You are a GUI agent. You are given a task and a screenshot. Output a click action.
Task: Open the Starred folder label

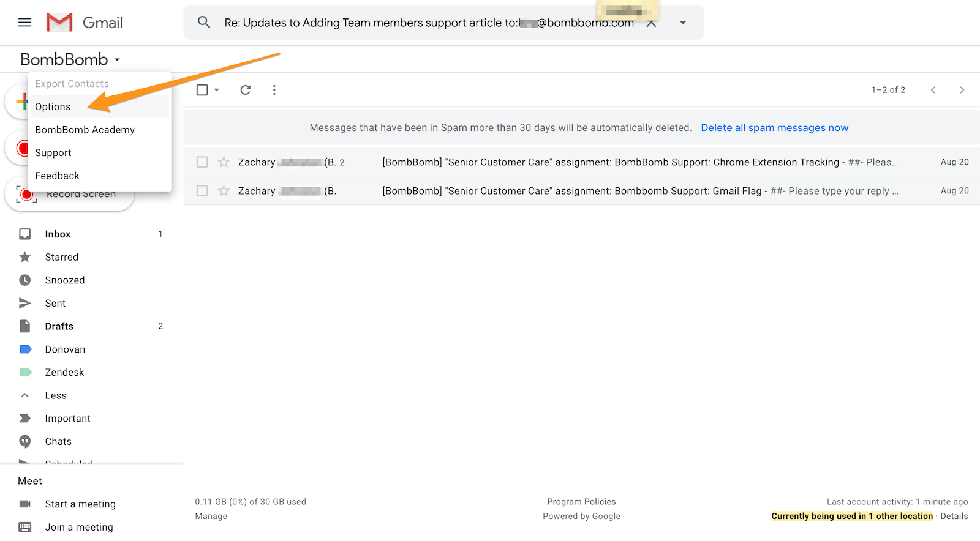coord(62,257)
